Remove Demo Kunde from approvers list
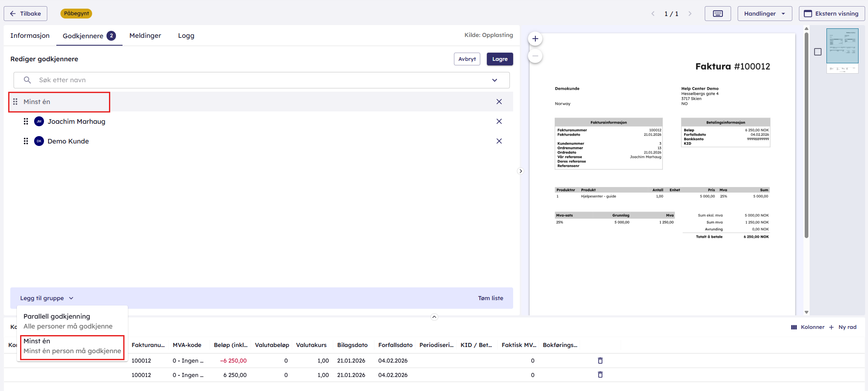868x391 pixels. [499, 141]
